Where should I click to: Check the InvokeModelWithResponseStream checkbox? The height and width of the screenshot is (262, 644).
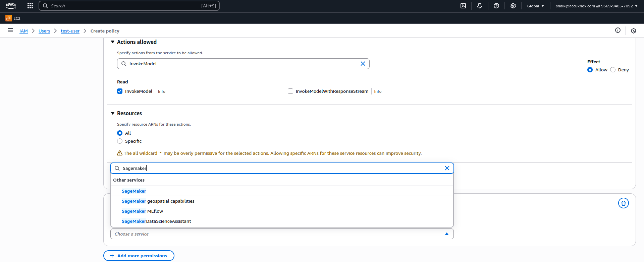point(290,91)
